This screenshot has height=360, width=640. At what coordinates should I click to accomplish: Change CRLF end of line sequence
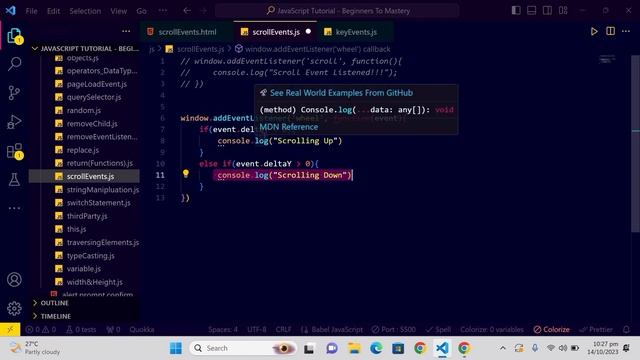[283, 329]
